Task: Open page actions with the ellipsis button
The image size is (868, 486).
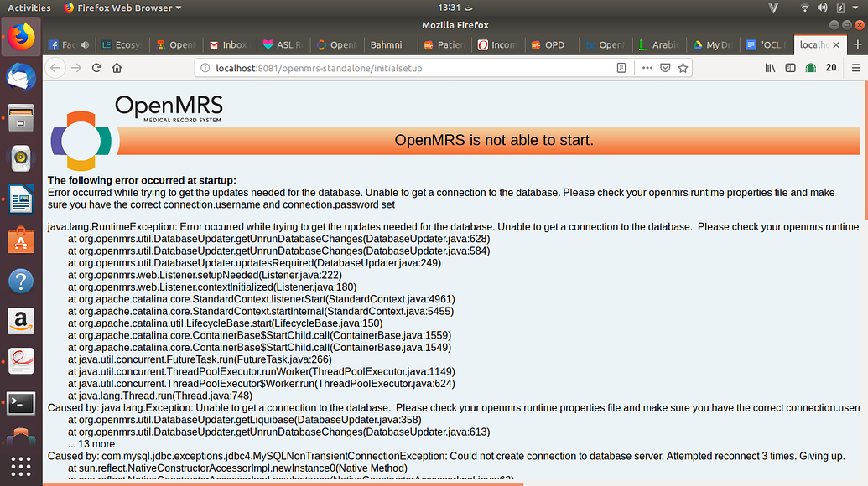Action: point(648,68)
